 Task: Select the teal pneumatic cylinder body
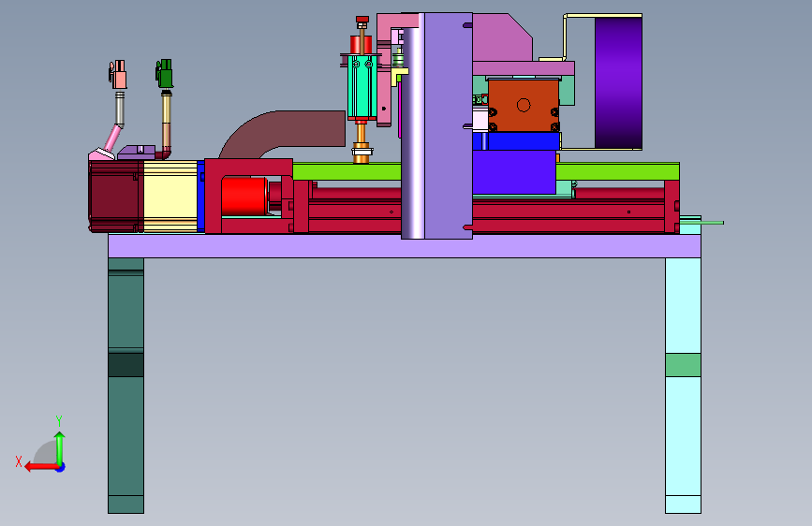click(362, 86)
